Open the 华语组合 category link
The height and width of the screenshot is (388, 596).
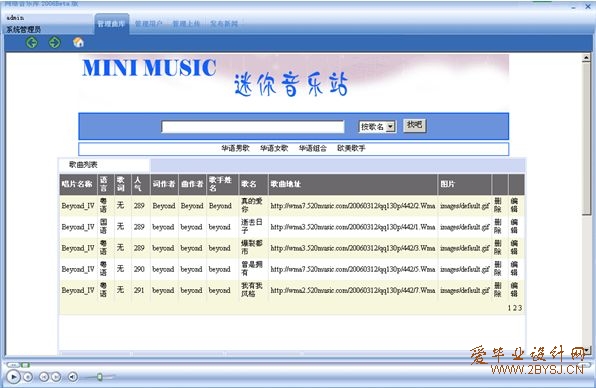pyautogui.click(x=312, y=148)
